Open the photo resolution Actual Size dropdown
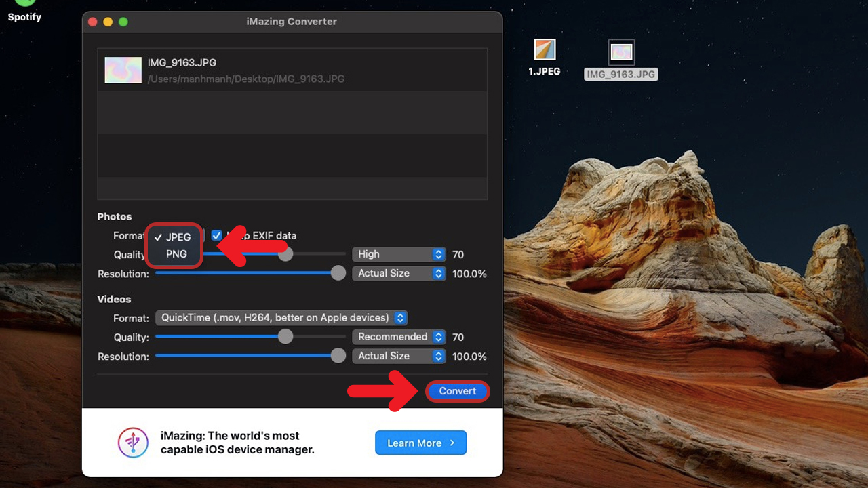The height and width of the screenshot is (488, 868). pyautogui.click(x=399, y=273)
